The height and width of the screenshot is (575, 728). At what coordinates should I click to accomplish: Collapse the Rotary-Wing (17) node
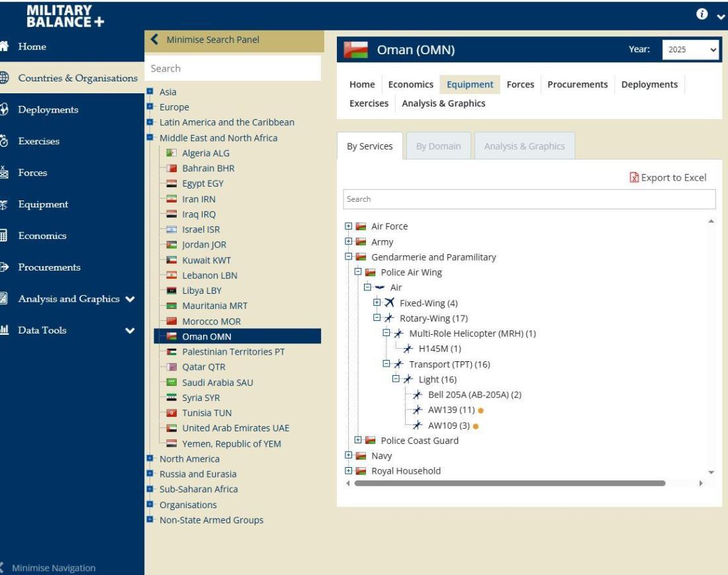377,318
